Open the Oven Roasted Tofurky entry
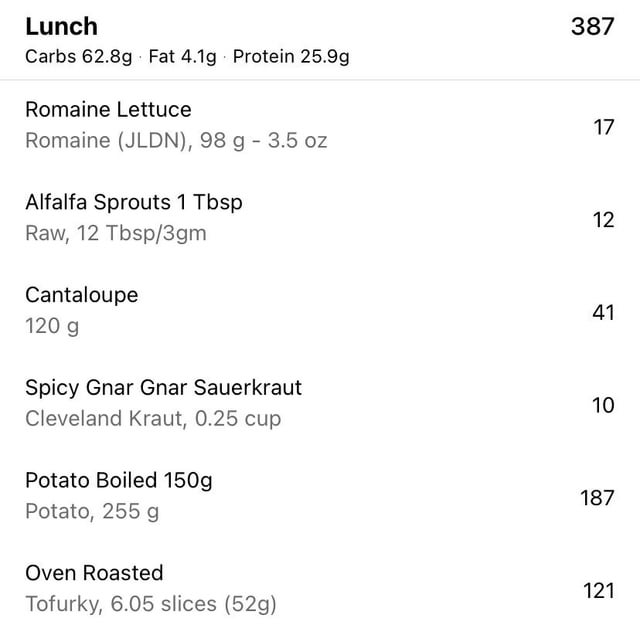Screen dimensions: 640x642 (x=94, y=573)
